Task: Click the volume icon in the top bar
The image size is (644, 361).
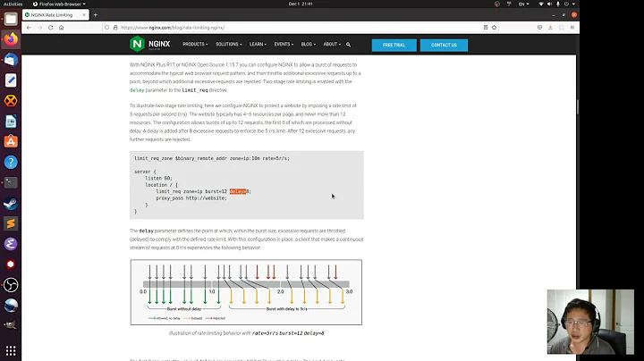Action: [549, 4]
